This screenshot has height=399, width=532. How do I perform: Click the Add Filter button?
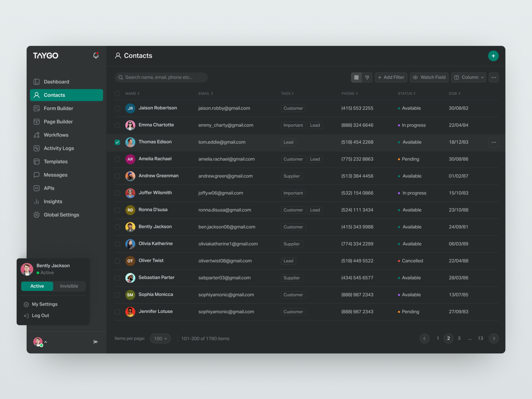[x=391, y=77]
